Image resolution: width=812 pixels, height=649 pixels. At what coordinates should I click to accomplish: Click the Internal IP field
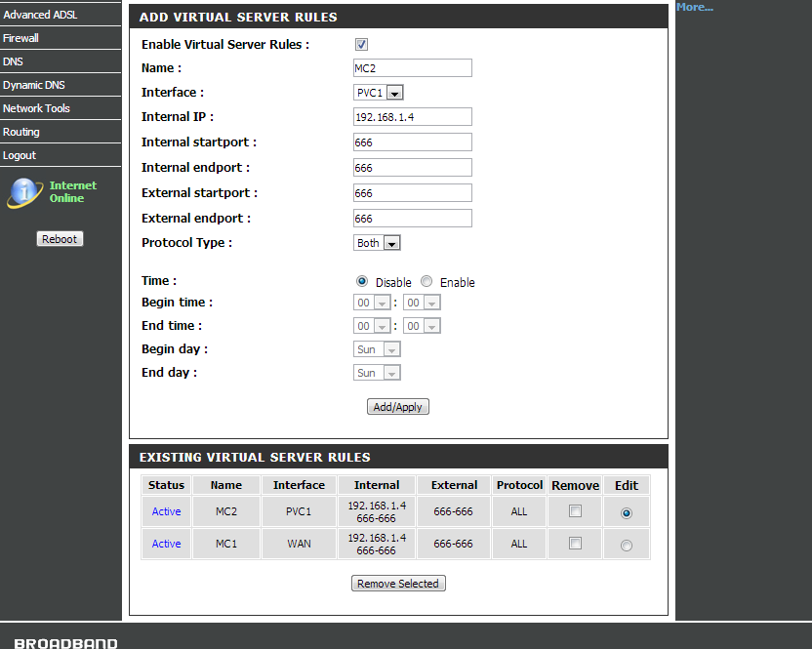[413, 116]
